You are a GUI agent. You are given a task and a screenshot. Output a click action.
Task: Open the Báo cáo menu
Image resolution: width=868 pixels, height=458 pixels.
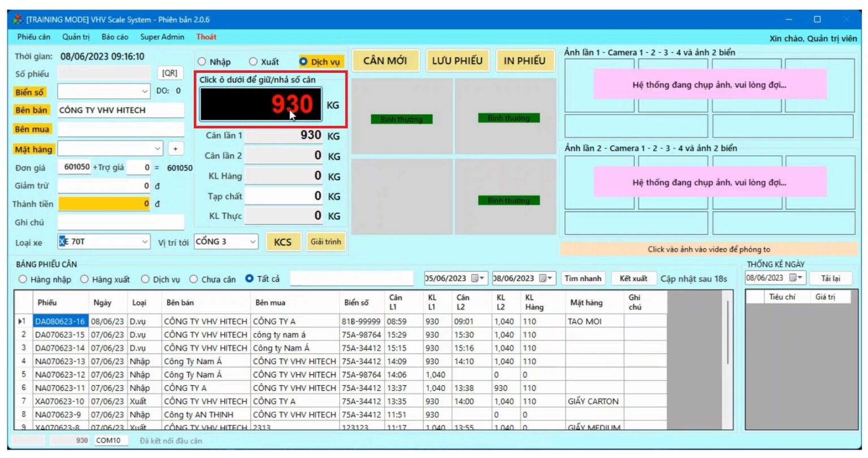(115, 37)
